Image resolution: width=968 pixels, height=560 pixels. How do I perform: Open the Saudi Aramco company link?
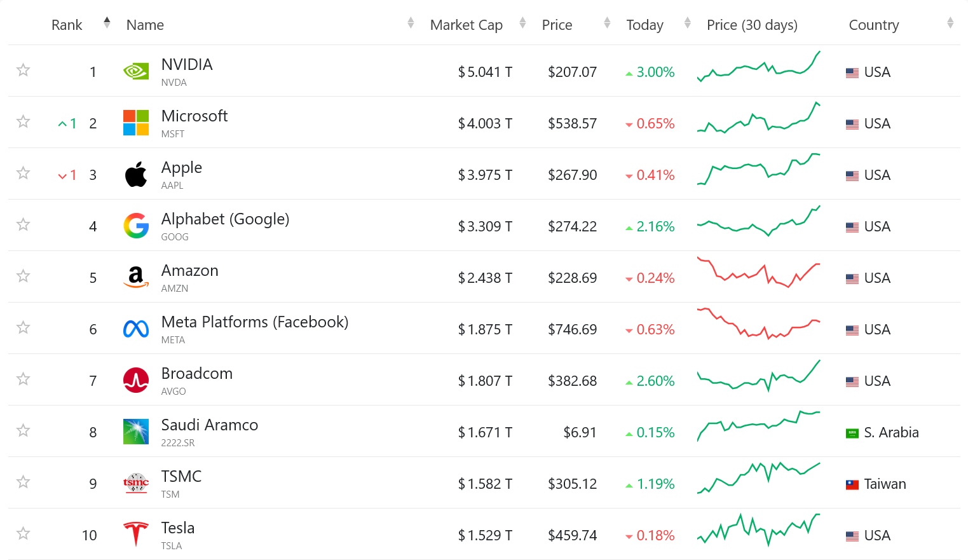210,425
